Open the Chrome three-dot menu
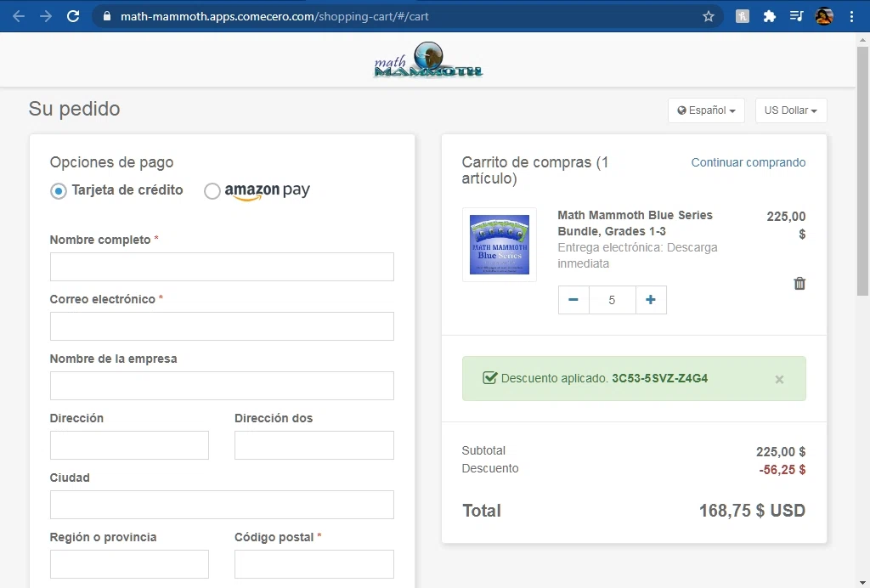 [851, 16]
